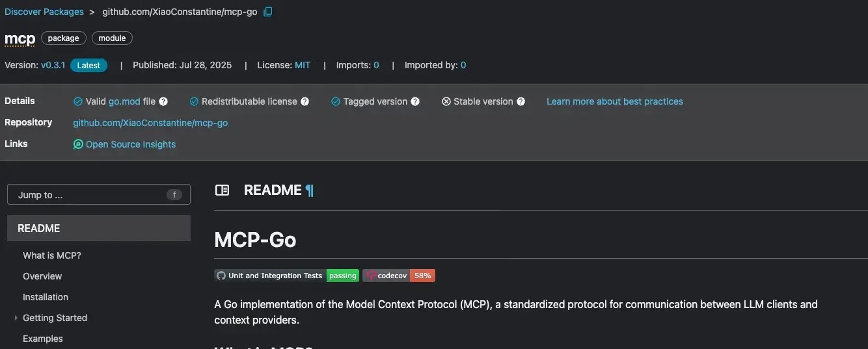Open help for Redistributable license

tap(305, 101)
